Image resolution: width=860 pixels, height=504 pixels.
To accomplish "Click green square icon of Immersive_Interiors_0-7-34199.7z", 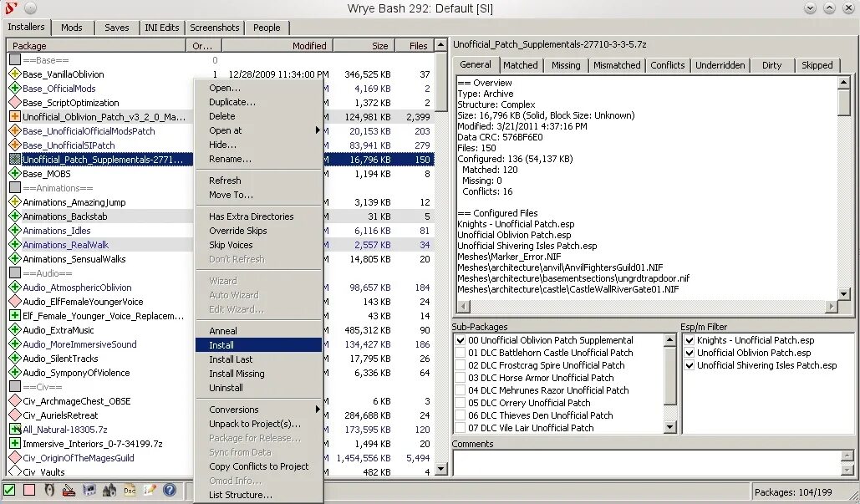I will tap(15, 444).
